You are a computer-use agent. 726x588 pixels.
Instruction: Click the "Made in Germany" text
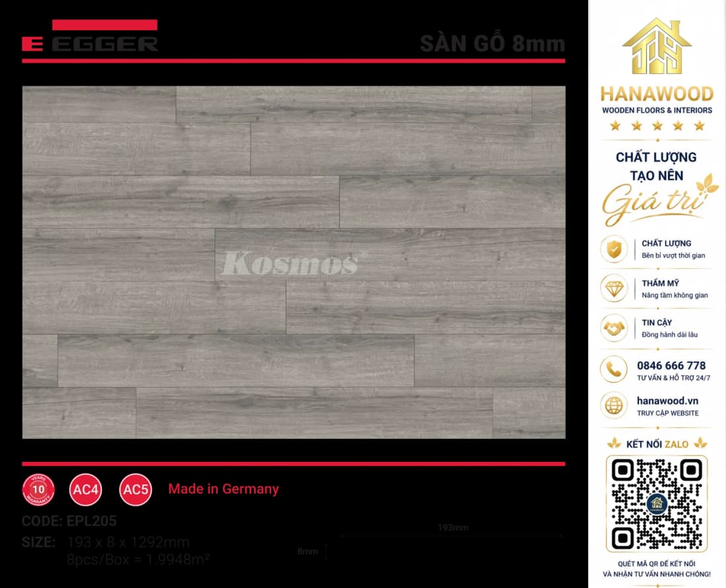point(224,489)
